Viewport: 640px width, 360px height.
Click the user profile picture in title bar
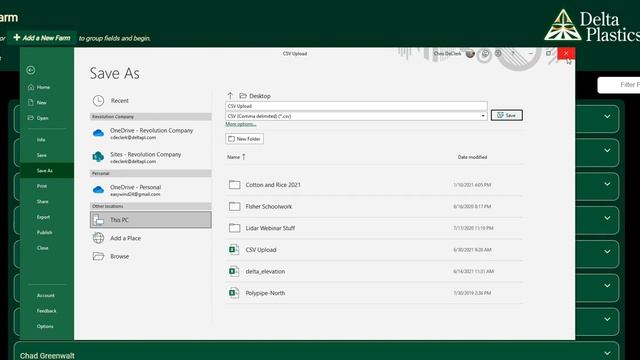click(470, 53)
